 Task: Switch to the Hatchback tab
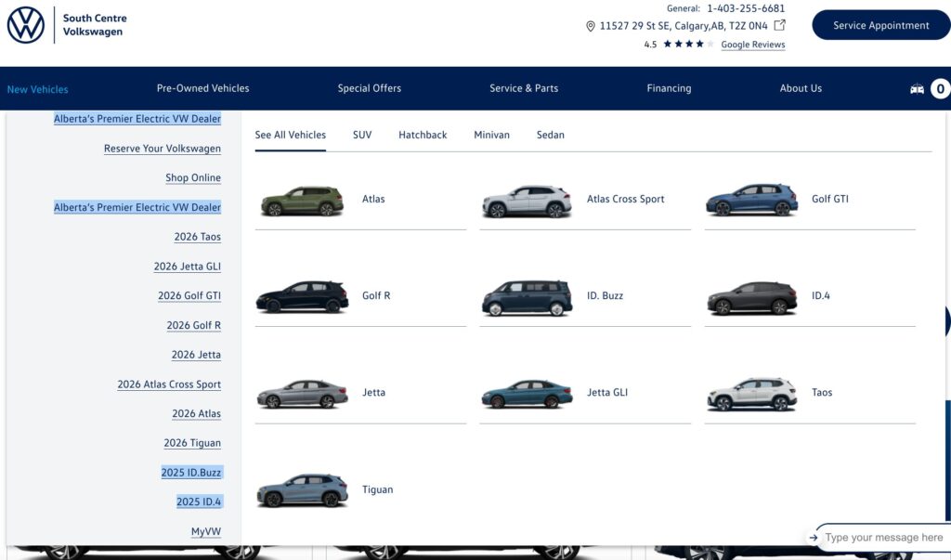point(423,135)
